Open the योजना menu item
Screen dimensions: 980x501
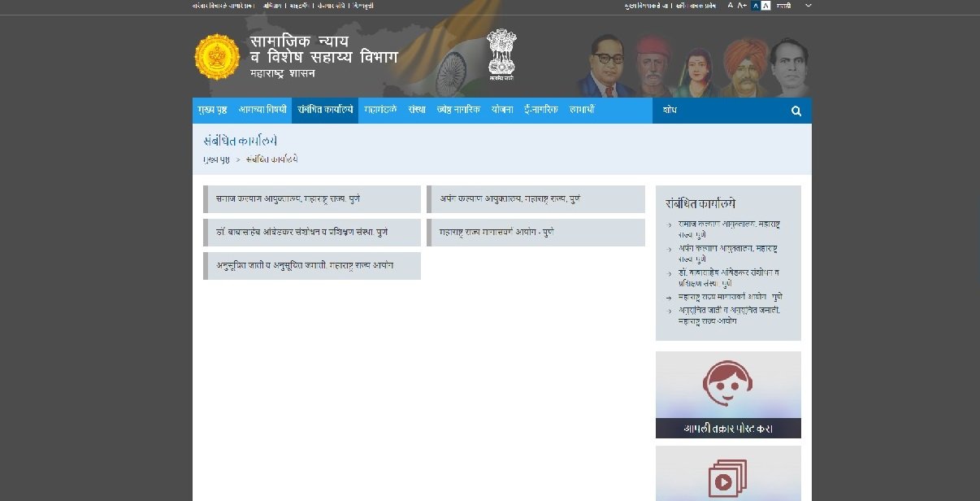[502, 110]
